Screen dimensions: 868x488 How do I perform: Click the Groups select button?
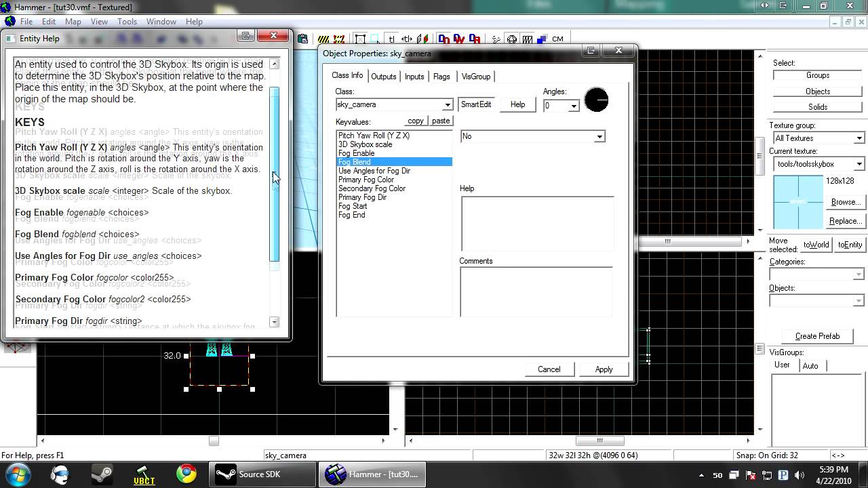[818, 75]
